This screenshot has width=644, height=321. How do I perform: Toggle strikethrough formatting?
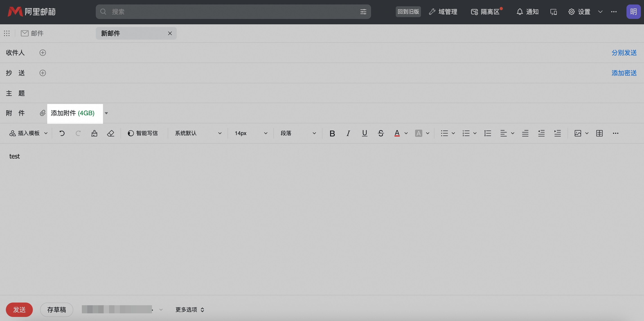(381, 133)
